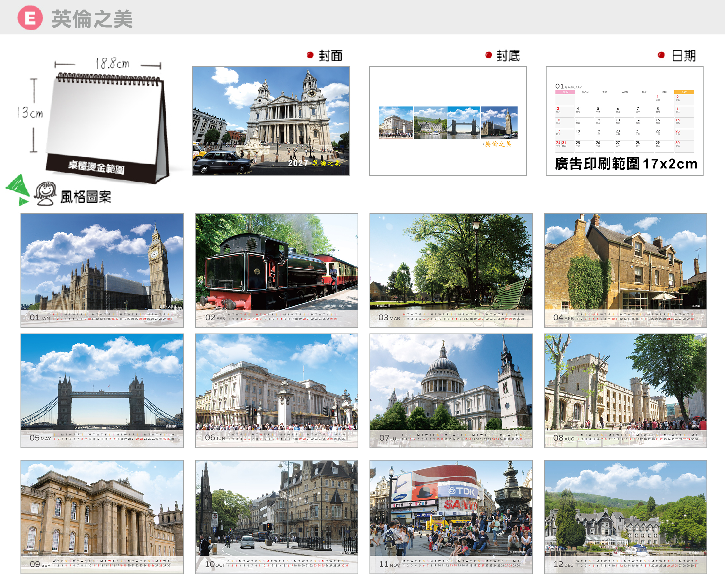
Task: Select the 05 MAY Tower Bridge photo
Action: [102, 391]
